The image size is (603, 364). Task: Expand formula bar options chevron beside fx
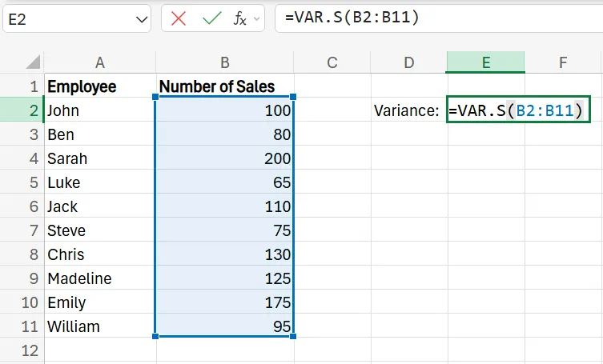256,18
